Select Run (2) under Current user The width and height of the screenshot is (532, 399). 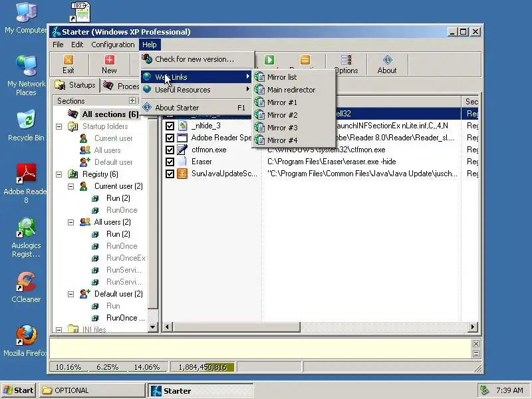(x=118, y=198)
